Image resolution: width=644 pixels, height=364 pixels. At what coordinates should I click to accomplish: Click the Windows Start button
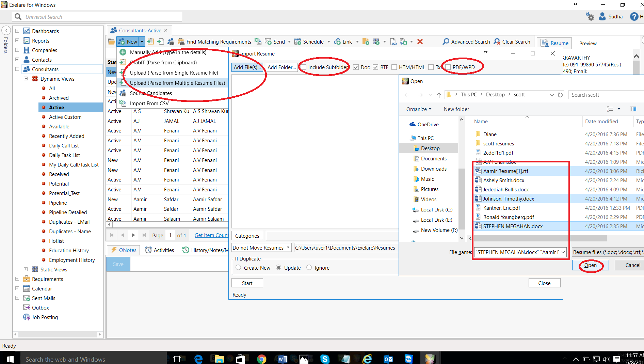coord(10,359)
